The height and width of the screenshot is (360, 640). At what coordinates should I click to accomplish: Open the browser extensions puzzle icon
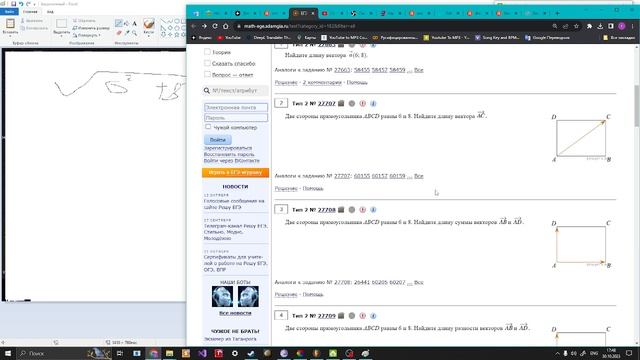point(589,26)
